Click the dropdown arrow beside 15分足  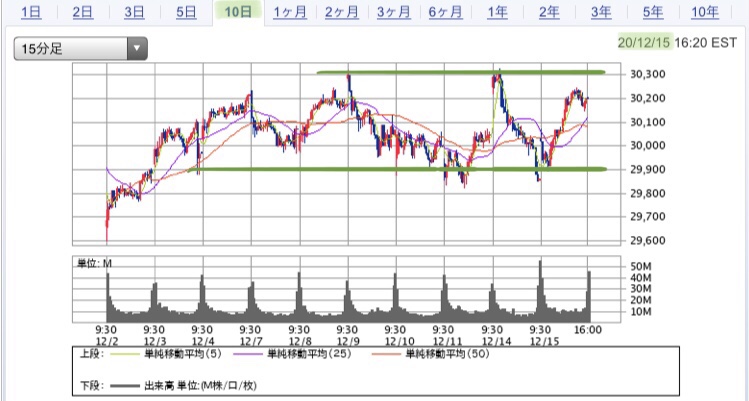point(137,48)
